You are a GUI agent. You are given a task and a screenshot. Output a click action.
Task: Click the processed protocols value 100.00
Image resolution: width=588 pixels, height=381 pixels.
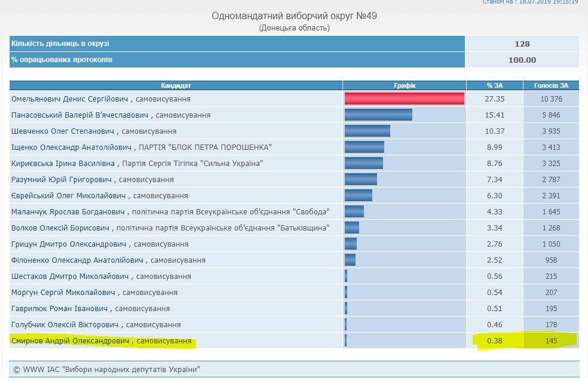coord(522,60)
